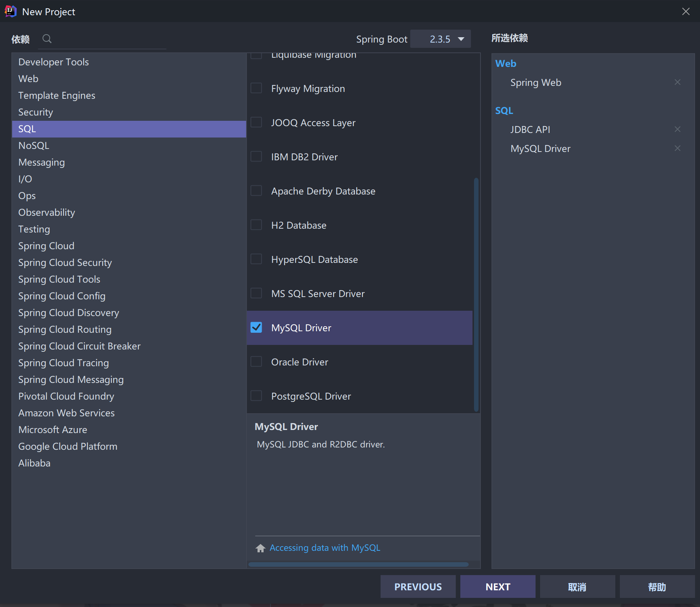700x607 pixels.
Task: Check Apache Derby Database option
Action: [x=256, y=191]
